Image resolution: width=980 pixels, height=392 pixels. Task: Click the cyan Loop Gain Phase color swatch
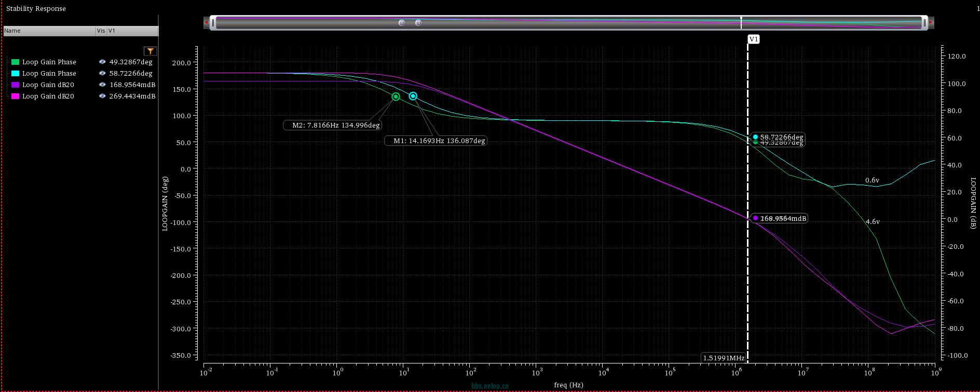[x=16, y=73]
